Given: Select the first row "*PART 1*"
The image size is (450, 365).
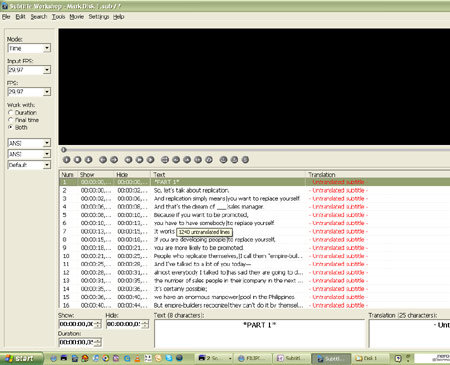Looking at the screenshot, I should click(255, 182).
